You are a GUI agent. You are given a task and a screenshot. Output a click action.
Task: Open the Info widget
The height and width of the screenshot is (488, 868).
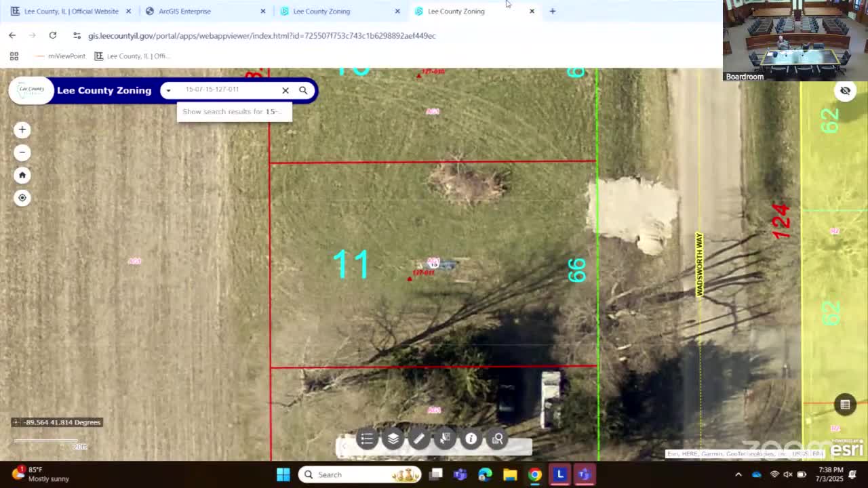point(471,439)
